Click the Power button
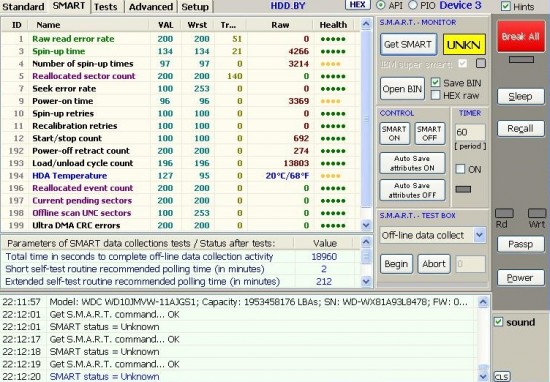Image resolution: width=550 pixels, height=382 pixels. click(x=521, y=278)
